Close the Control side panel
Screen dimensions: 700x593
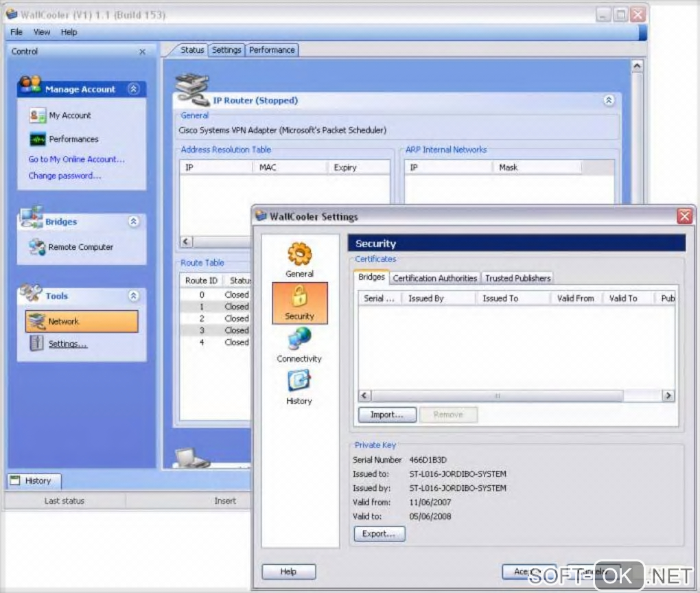coord(143,51)
